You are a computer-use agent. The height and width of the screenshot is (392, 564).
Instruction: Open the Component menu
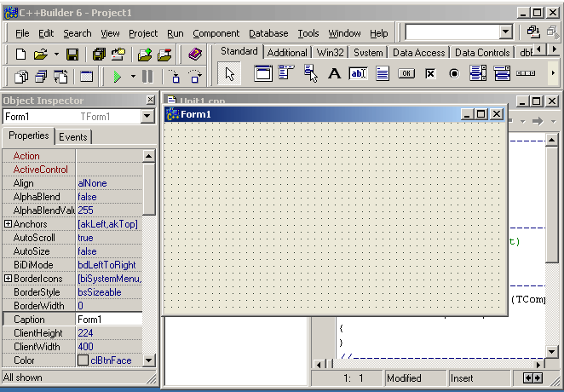coord(216,33)
